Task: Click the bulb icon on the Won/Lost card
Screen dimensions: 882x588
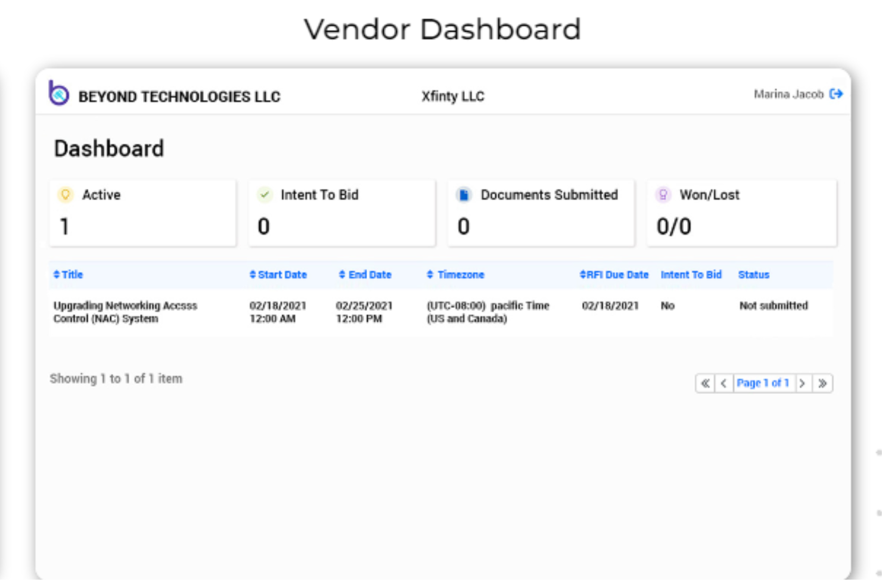Action: click(663, 194)
